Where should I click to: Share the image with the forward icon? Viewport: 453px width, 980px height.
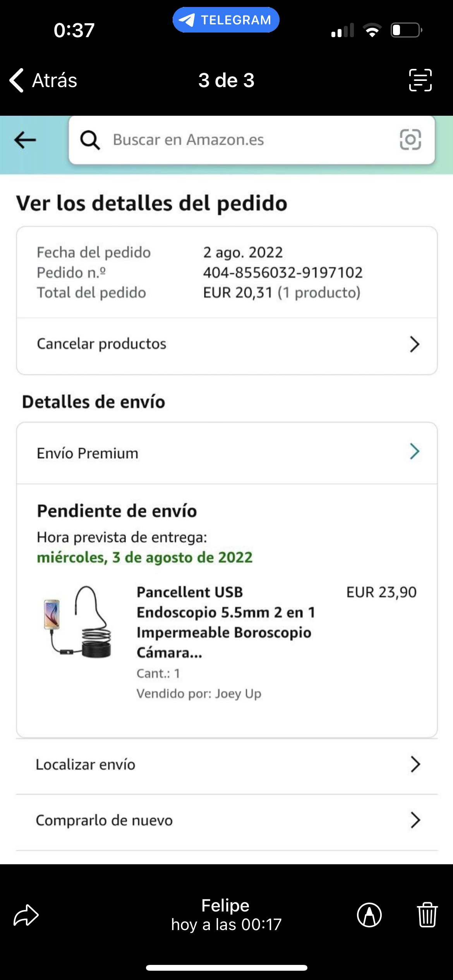26,915
